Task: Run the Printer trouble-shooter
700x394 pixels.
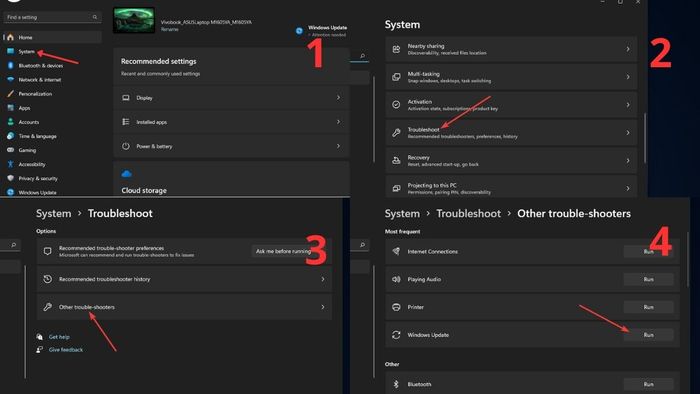Action: [649, 307]
